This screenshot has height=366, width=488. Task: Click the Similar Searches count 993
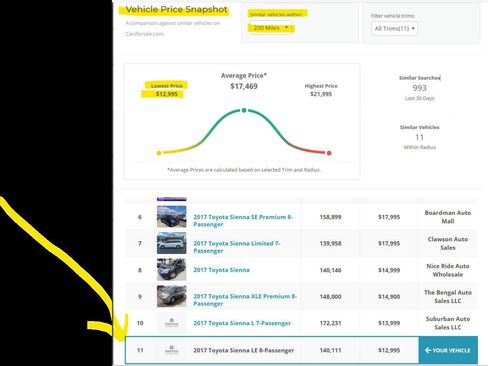419,88
